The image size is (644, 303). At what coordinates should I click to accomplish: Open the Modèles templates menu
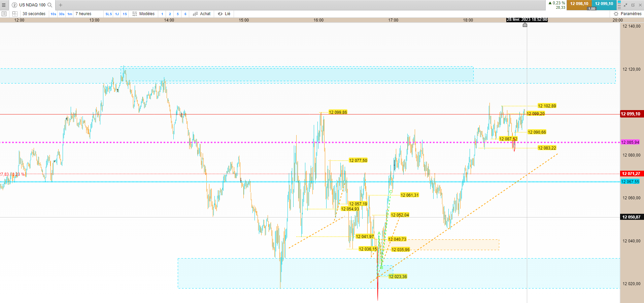(x=147, y=14)
